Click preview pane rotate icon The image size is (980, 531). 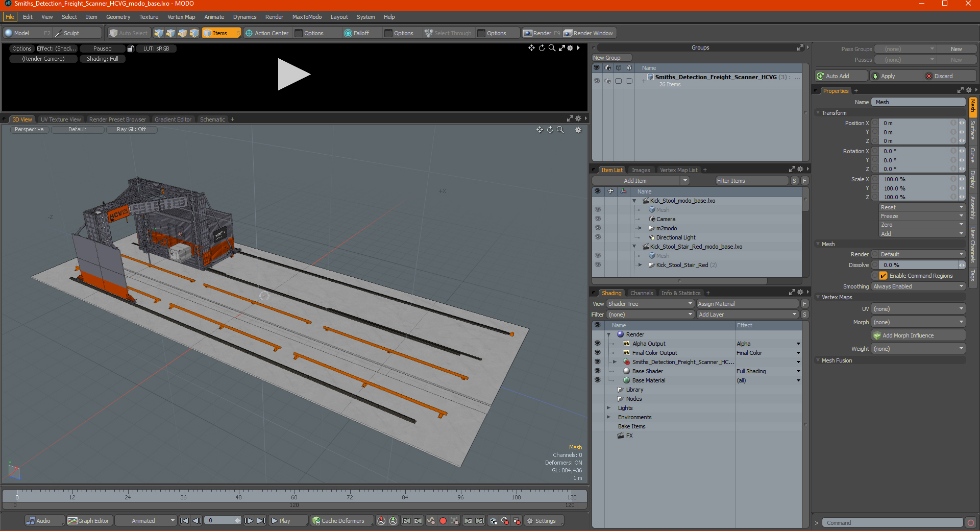pos(542,47)
